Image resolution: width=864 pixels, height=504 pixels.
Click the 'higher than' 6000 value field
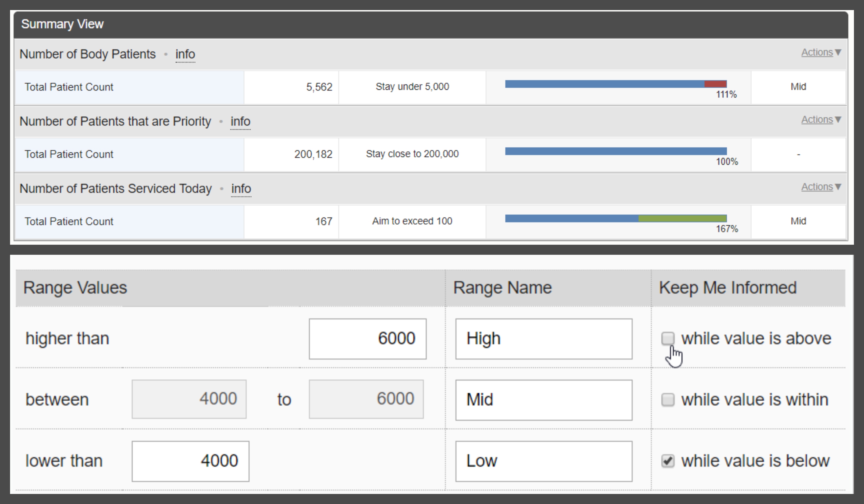pos(367,339)
